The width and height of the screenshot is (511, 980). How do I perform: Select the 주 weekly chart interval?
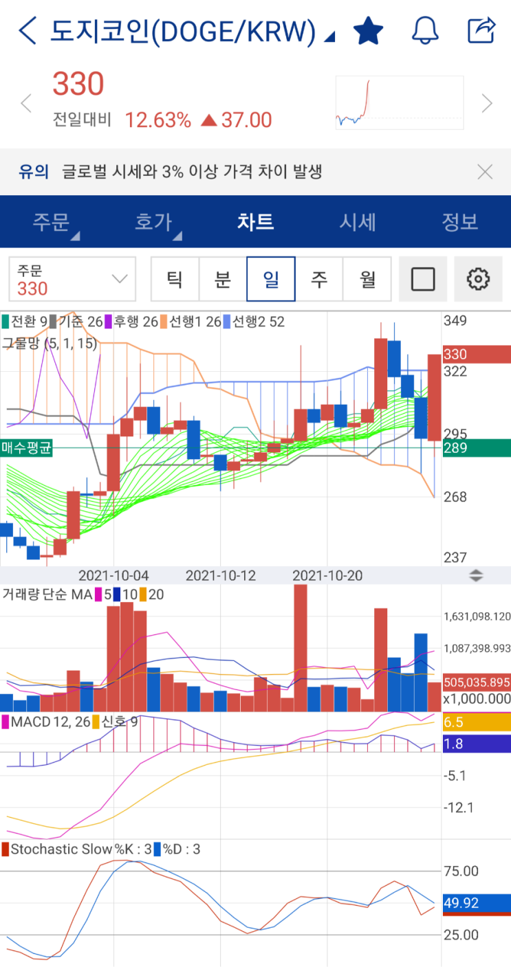tap(319, 279)
